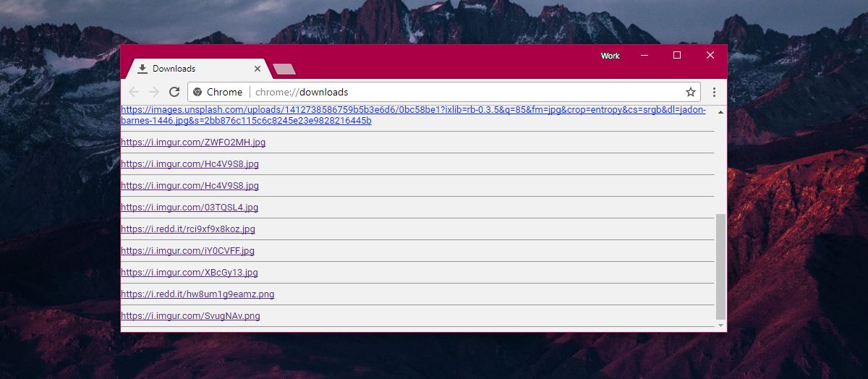Screen dimensions: 868x379
Task: Open the i.imgur.com/iY0CVFF.jpg link
Action: pos(187,251)
